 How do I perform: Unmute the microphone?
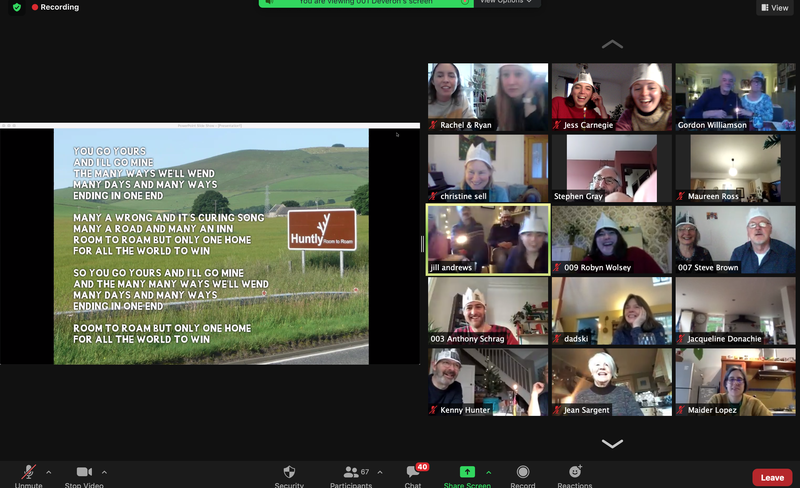(x=29, y=473)
